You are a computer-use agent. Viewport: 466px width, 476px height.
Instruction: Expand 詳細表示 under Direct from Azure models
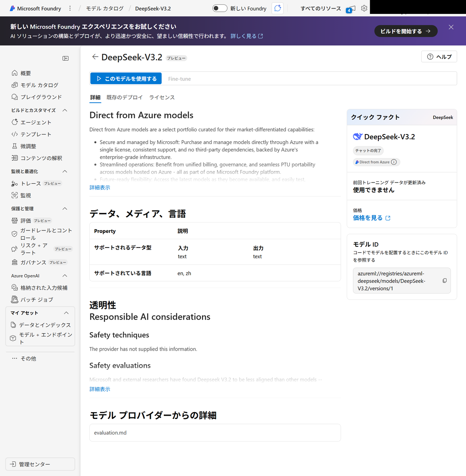(100, 188)
